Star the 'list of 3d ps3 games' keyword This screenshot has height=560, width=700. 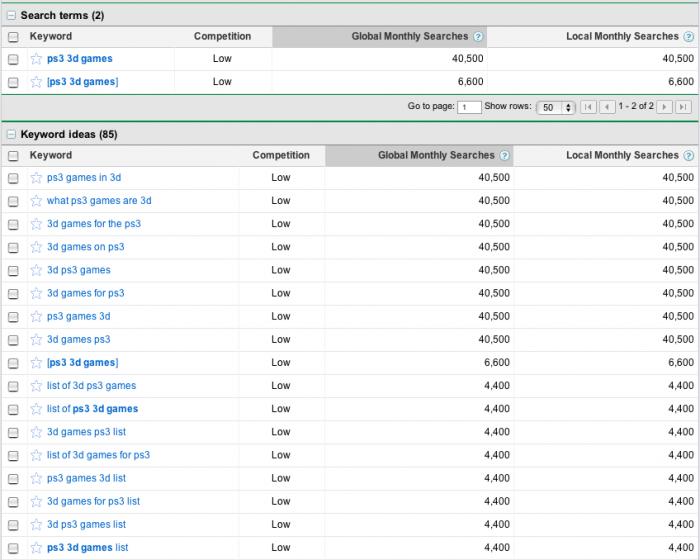pos(36,386)
